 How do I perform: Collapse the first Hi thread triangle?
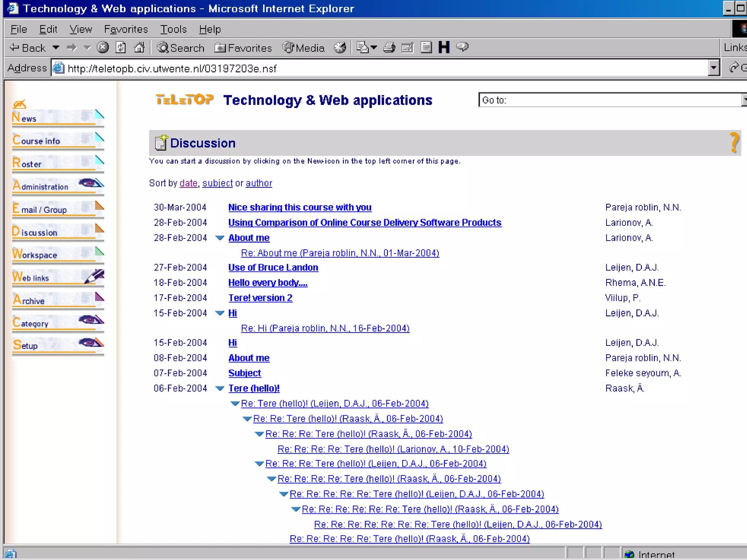coord(220,313)
